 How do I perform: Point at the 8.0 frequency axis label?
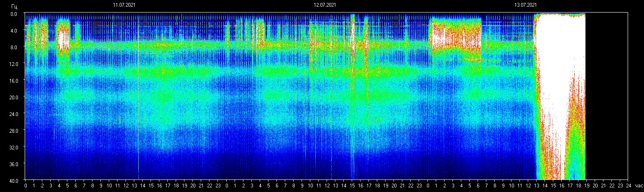14,47
